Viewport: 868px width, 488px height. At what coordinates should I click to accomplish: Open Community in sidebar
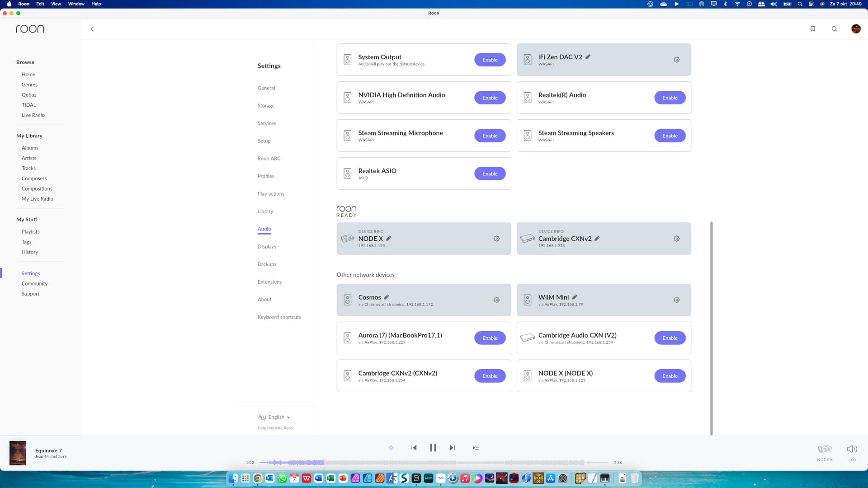click(34, 284)
